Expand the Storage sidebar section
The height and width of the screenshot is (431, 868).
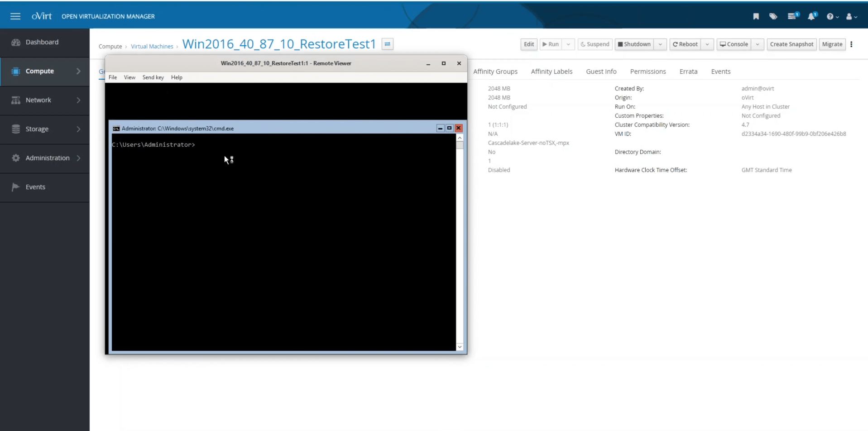(45, 129)
